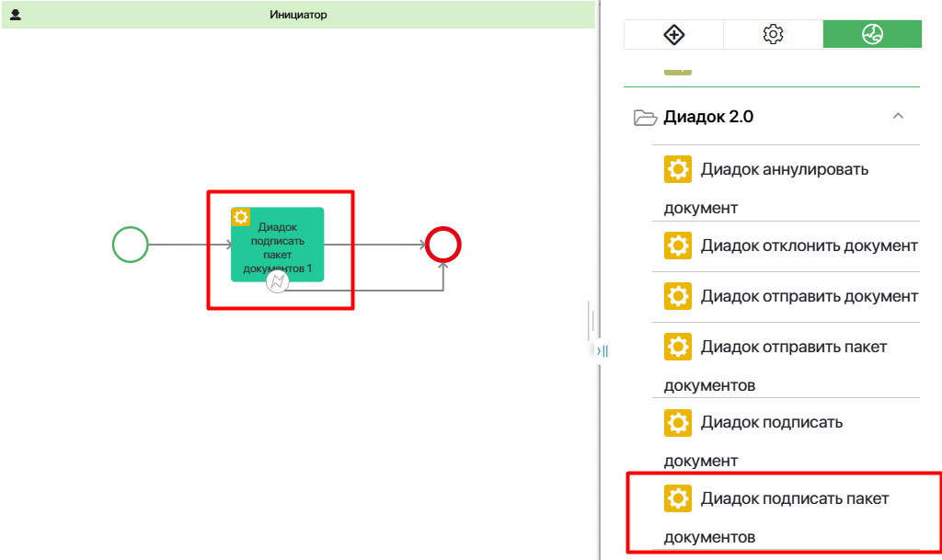Collapse the Диадок 2.0 section chevron
Viewport: 942px width, 560px height.
click(x=898, y=116)
